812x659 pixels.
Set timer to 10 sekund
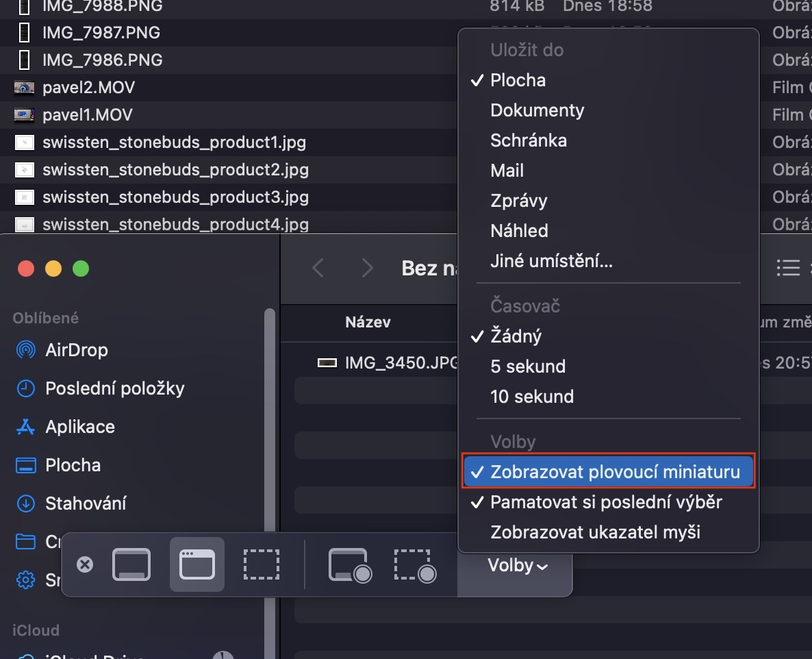click(x=532, y=397)
